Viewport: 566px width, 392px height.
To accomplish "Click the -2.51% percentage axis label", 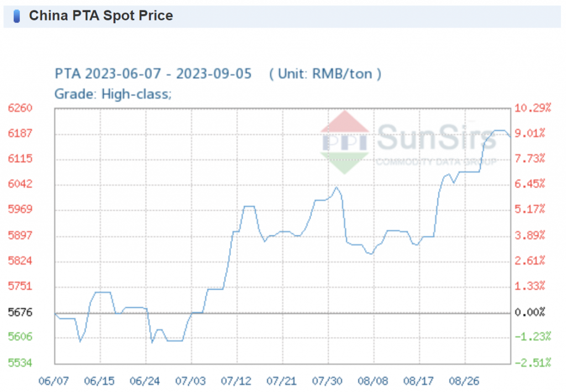I will [x=533, y=363].
